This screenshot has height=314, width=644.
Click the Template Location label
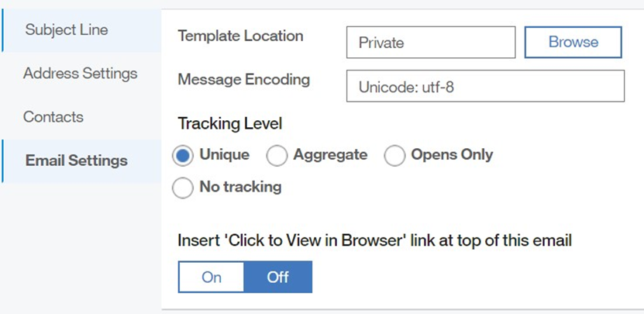tap(240, 36)
